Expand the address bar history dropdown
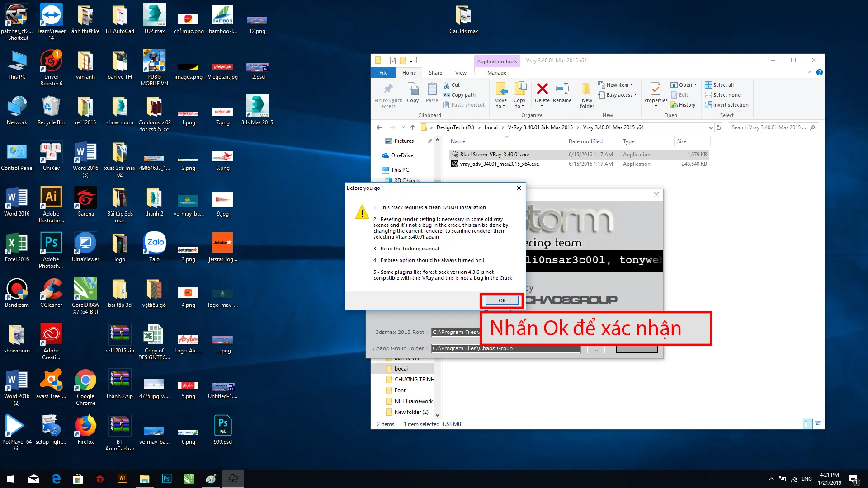Screen dimensions: 868x488 tap(711, 128)
